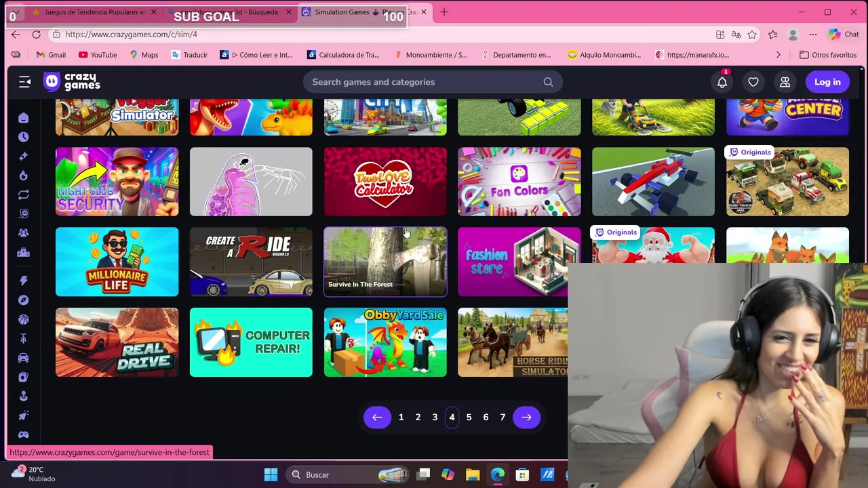Open Basketball category icon in sidebar

click(x=24, y=319)
